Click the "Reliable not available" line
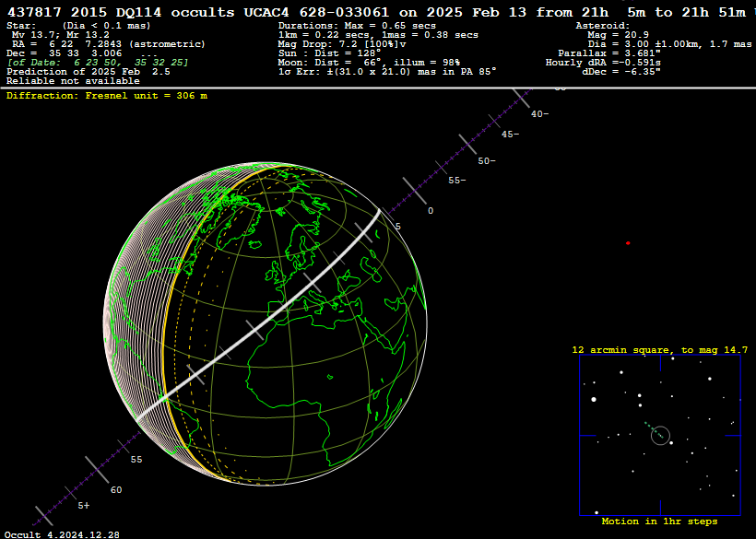Image resolution: width=756 pixels, height=539 pixels. tap(73, 80)
